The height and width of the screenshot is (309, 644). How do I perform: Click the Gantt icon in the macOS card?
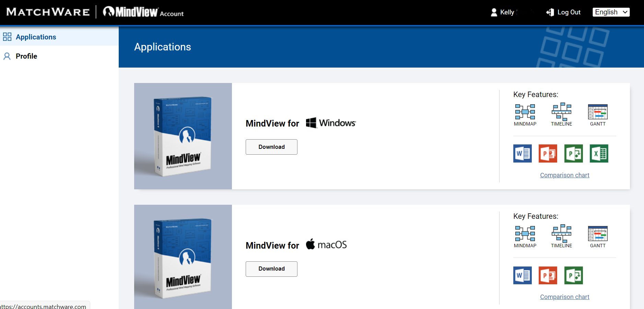[598, 234]
